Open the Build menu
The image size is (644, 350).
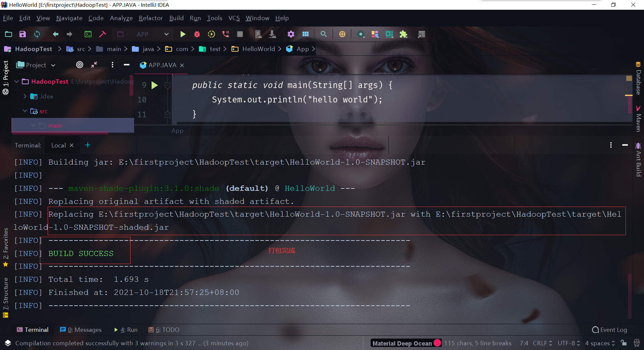[176, 18]
